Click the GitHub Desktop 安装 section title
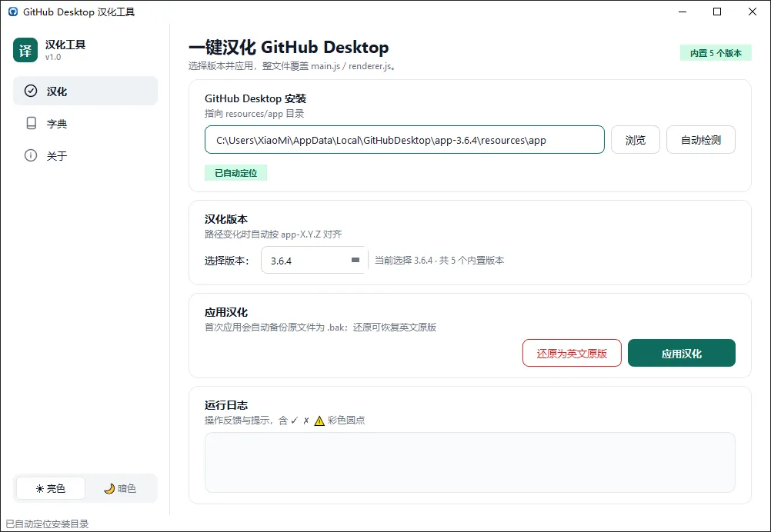The width and height of the screenshot is (771, 532). tap(255, 98)
